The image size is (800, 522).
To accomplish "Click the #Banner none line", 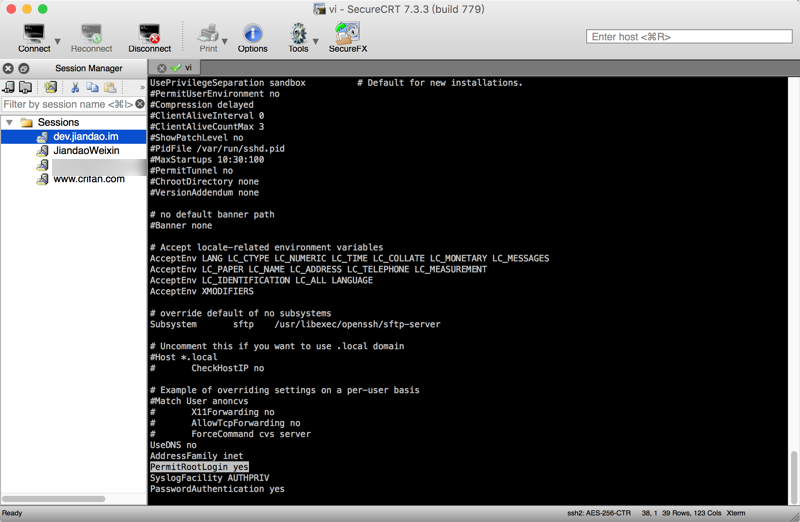I will pos(181,226).
